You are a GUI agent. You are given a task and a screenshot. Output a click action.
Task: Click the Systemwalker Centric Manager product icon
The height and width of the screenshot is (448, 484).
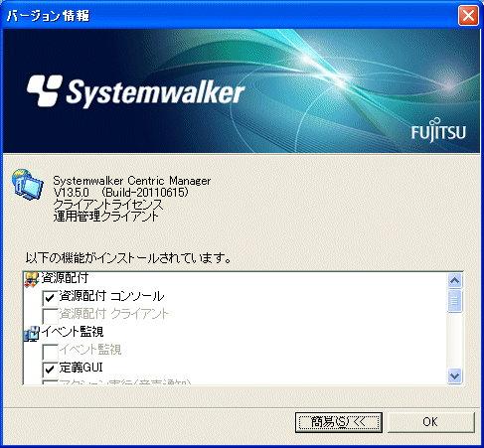28,185
